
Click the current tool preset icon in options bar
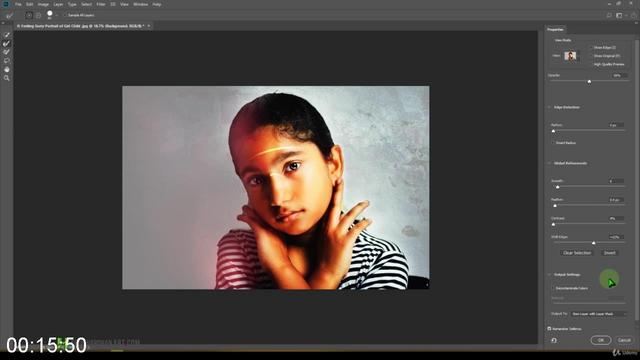[x=10, y=16]
